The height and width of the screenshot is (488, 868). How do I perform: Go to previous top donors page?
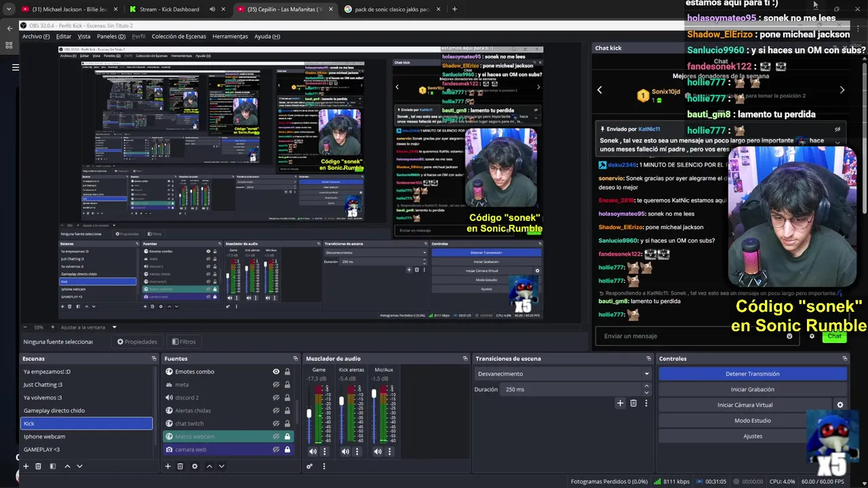599,89
